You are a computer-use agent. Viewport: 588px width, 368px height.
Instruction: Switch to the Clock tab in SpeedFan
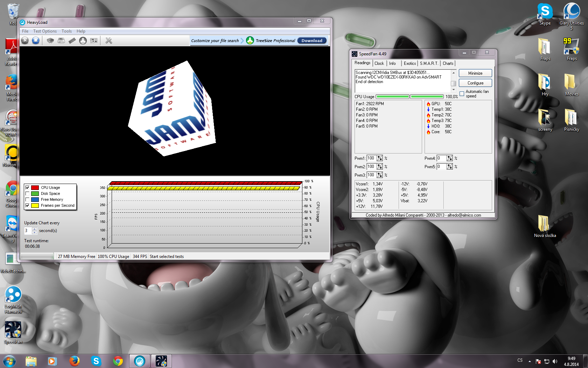point(379,63)
